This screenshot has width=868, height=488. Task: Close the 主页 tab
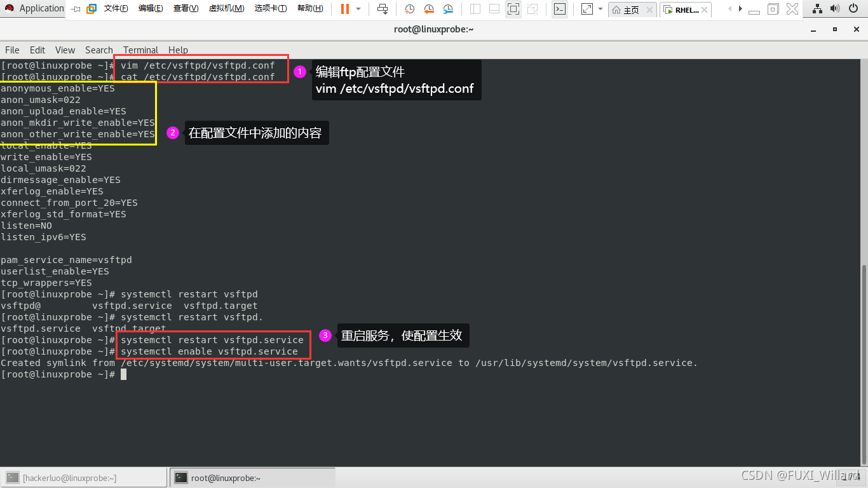[650, 10]
